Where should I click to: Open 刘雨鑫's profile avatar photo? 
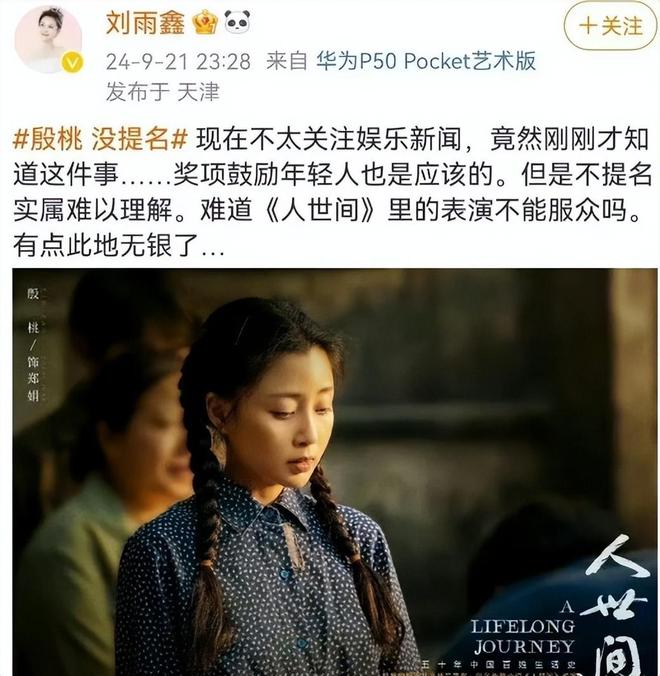[48, 40]
